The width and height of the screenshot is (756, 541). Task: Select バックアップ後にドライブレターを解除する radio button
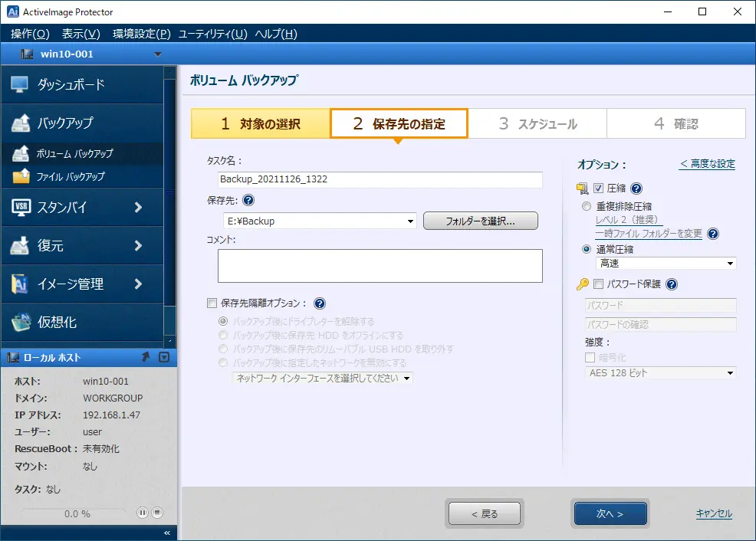coord(223,321)
